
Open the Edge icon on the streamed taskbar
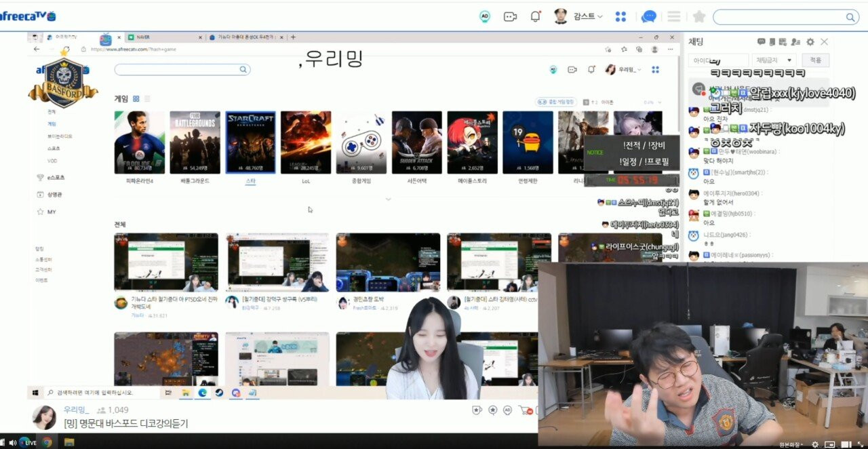pos(202,392)
